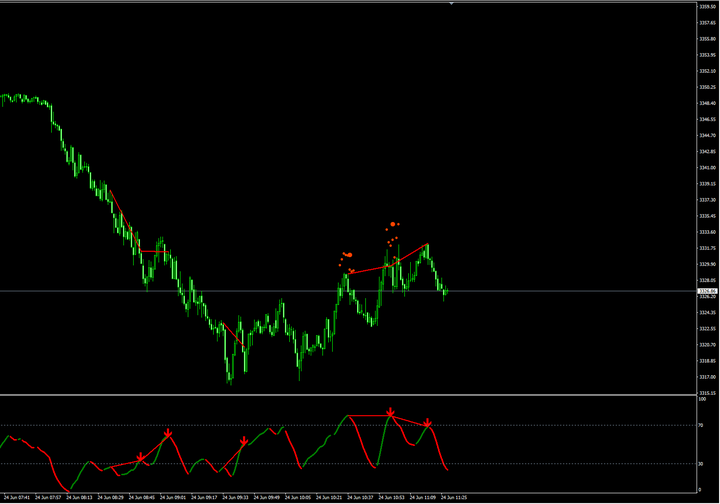Click the second red arrow from the left on the oscillator

click(168, 434)
